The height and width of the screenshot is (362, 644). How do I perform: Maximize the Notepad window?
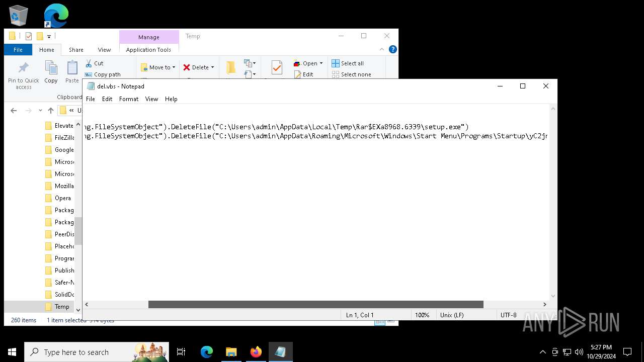[523, 86]
